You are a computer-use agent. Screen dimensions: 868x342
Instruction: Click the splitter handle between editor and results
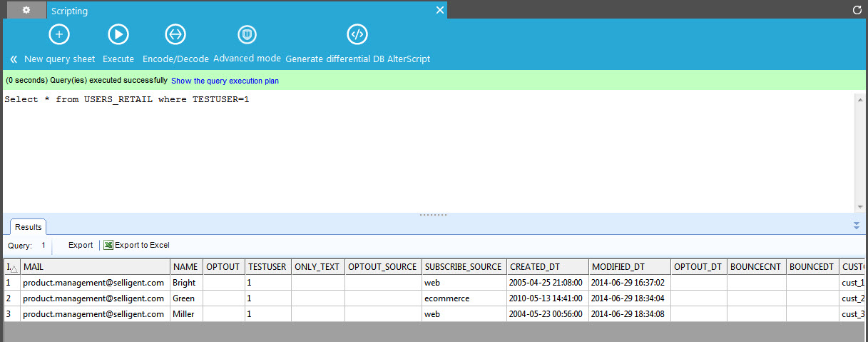[433, 214]
